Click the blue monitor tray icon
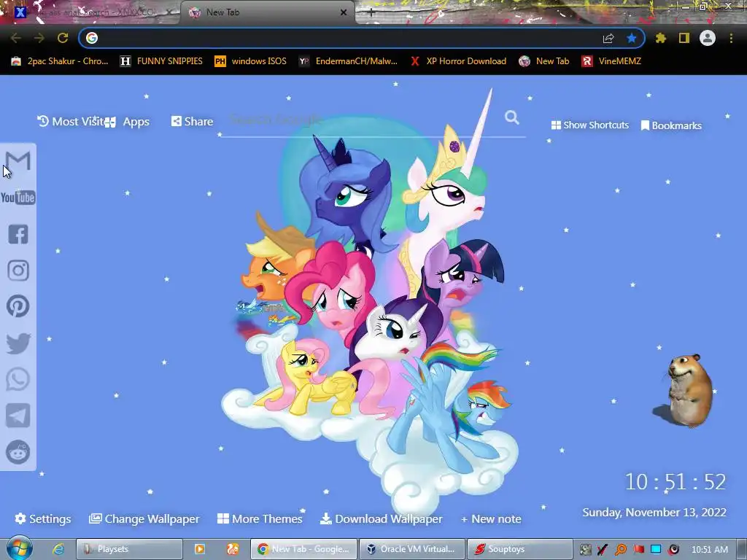Image resolution: width=747 pixels, height=560 pixels. (656, 550)
